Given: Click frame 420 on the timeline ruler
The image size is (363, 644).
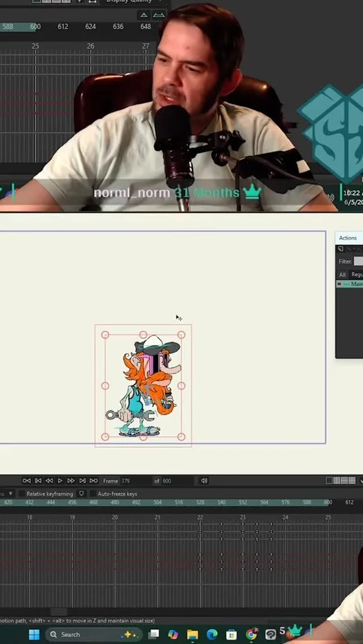Looking at the screenshot, I should (x=8, y=502).
